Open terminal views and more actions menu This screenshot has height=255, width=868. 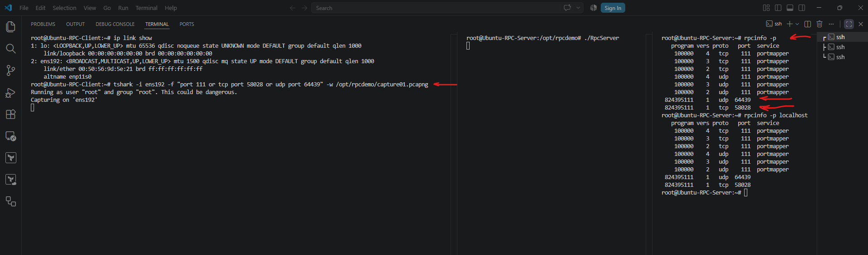coord(831,24)
